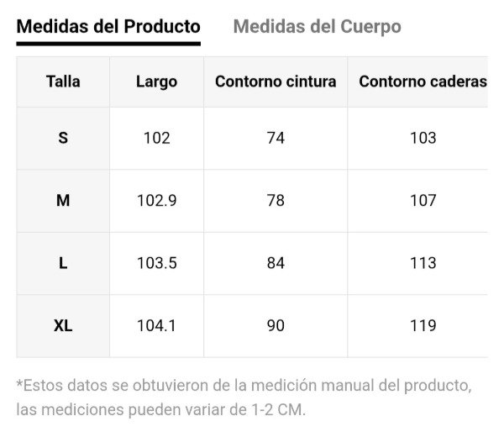Click the Contorno caderas column header
504x437 pixels.
tap(423, 82)
